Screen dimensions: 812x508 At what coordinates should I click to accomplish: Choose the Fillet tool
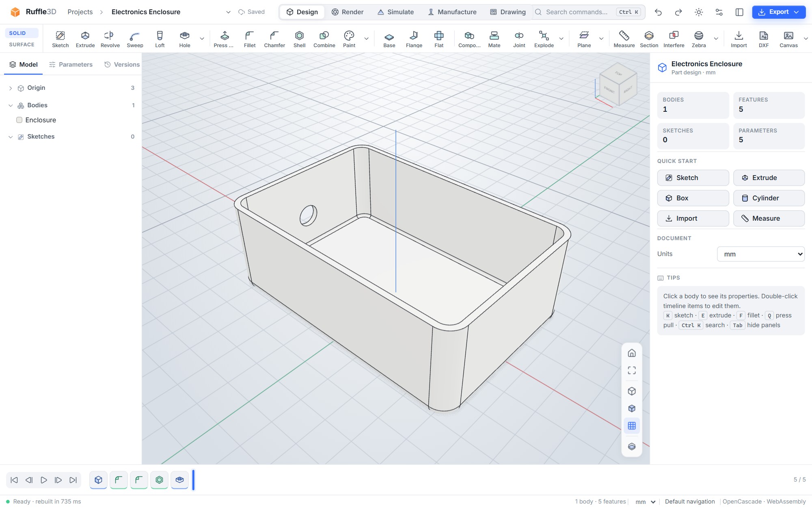coord(250,39)
